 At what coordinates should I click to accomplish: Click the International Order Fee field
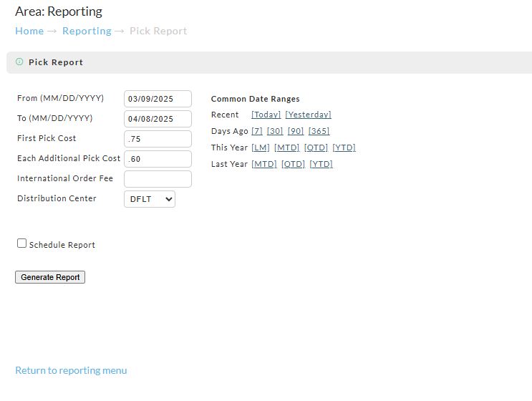pyautogui.click(x=158, y=179)
